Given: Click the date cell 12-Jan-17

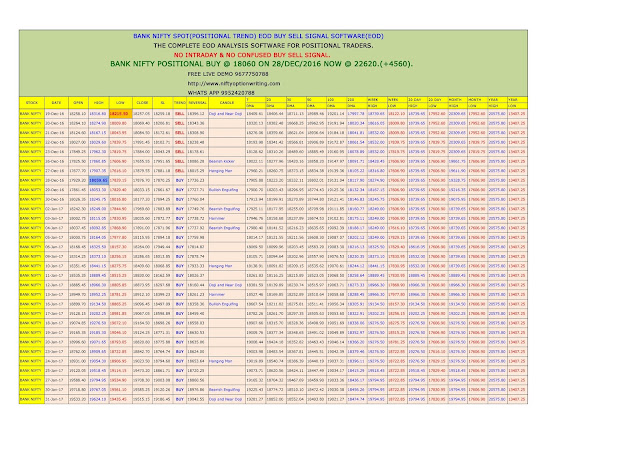Looking at the screenshot, I should (54, 285).
